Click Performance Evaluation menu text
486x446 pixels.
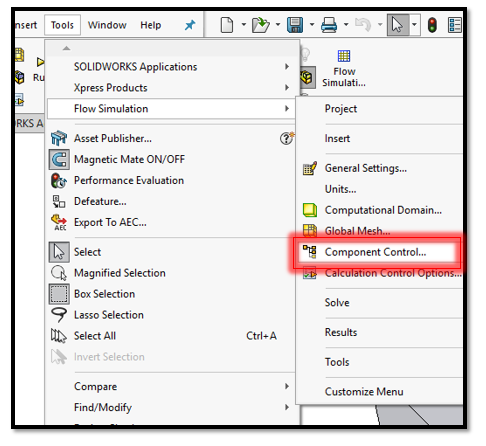click(129, 180)
